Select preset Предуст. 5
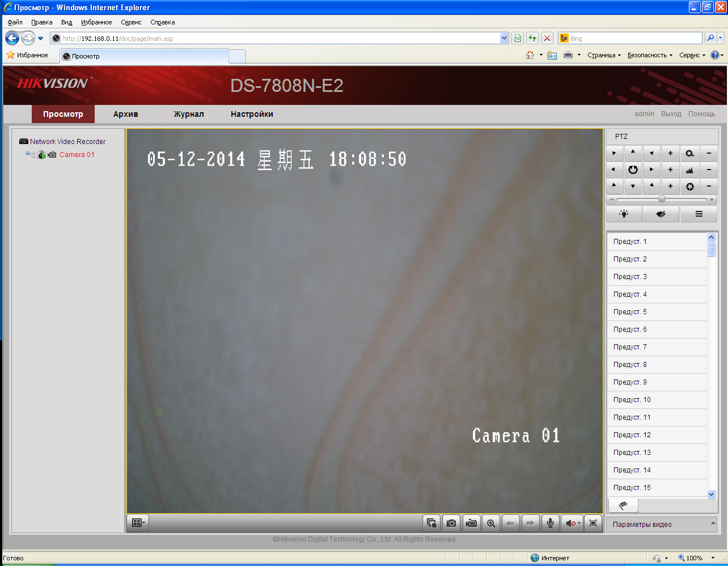This screenshot has width=728, height=566. (x=657, y=312)
